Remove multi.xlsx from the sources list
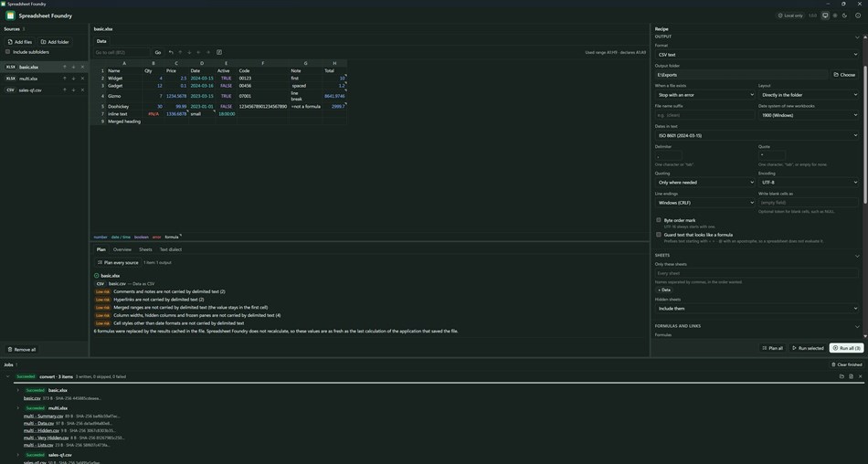The height and width of the screenshot is (464, 868). 82,79
